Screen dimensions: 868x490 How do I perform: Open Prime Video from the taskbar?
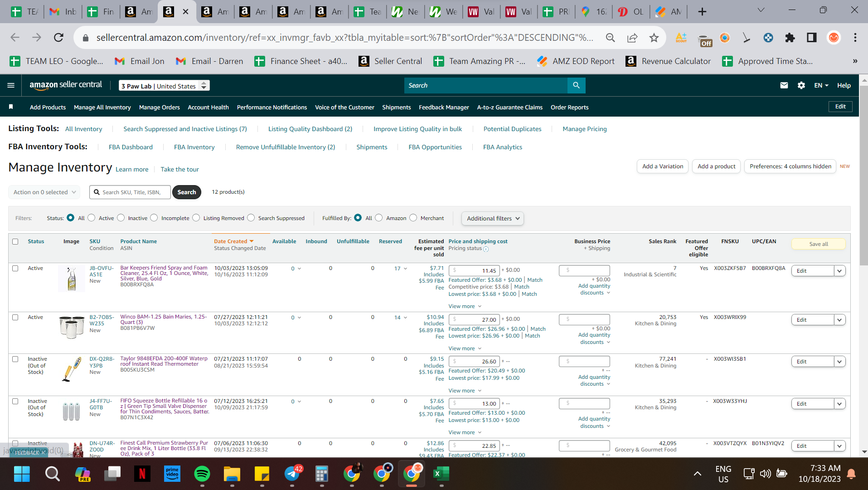point(172,474)
